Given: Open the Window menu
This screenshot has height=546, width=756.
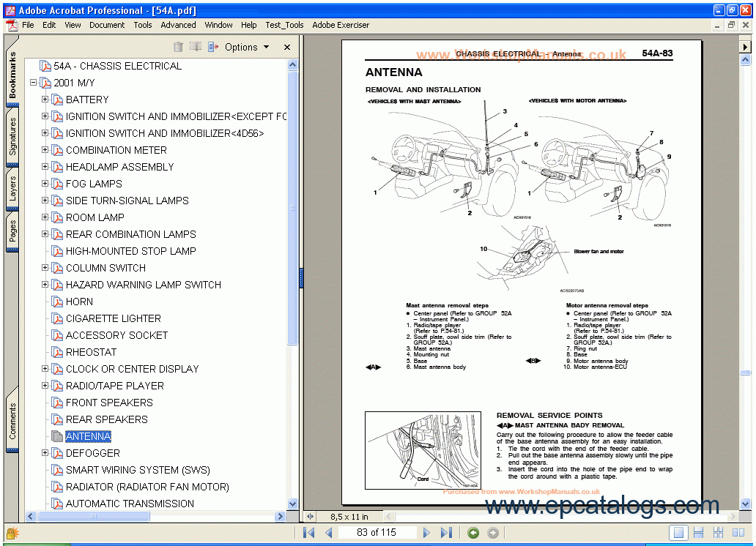Looking at the screenshot, I should coord(218,25).
